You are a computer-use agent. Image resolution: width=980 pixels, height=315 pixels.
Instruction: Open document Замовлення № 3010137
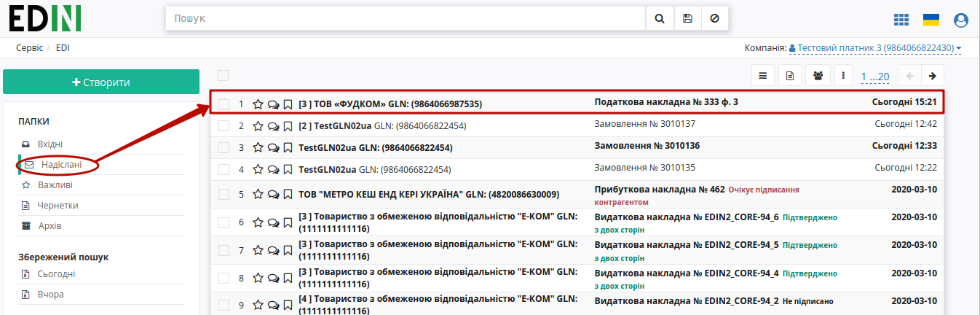pos(645,124)
